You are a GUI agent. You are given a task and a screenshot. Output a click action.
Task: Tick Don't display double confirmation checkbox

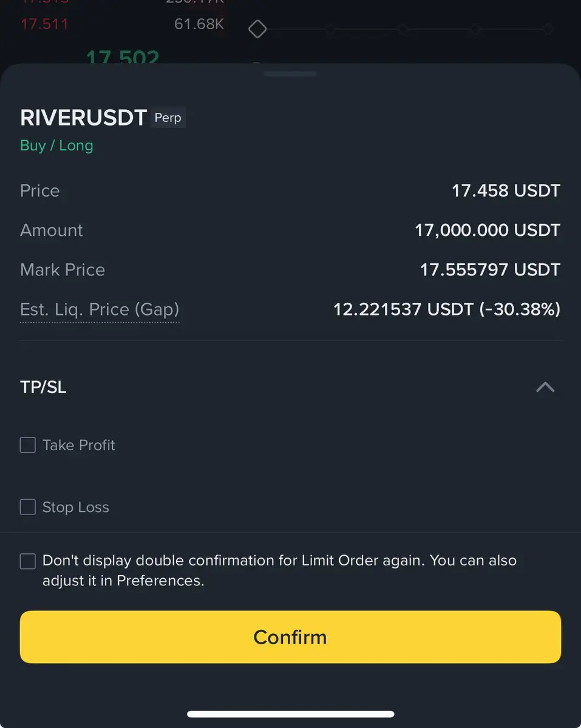click(x=28, y=561)
